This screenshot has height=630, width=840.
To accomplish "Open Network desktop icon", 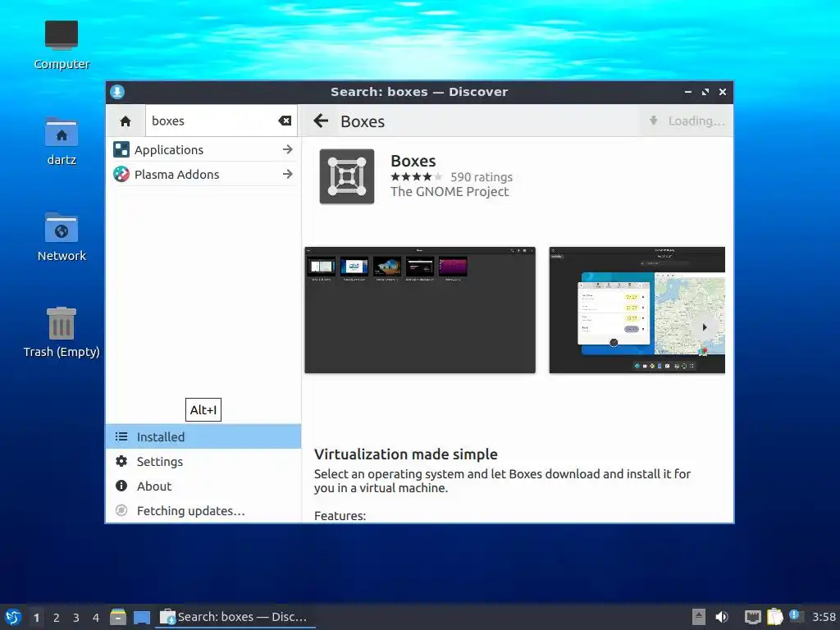I will pyautogui.click(x=62, y=237).
